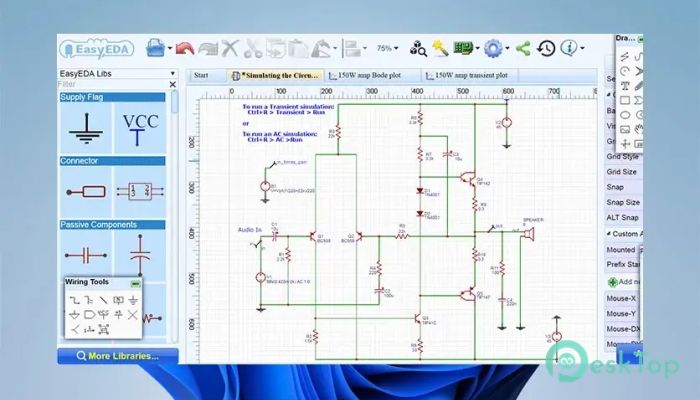The height and width of the screenshot is (400, 700).
Task: Click the align objects icon
Action: click(x=353, y=48)
